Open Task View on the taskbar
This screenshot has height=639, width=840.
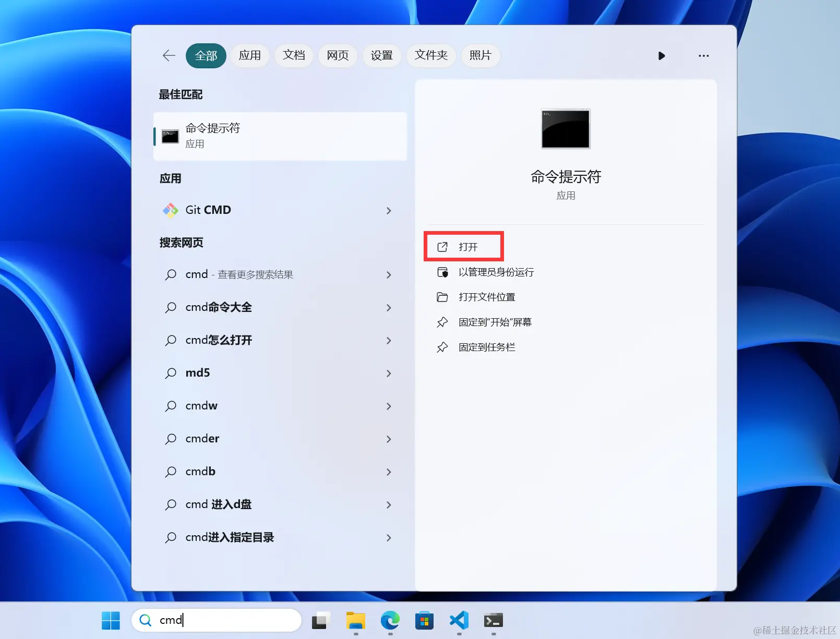(x=321, y=620)
